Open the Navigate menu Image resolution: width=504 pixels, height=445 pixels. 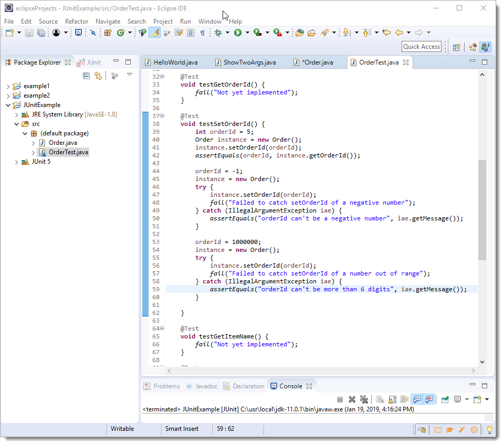point(108,21)
